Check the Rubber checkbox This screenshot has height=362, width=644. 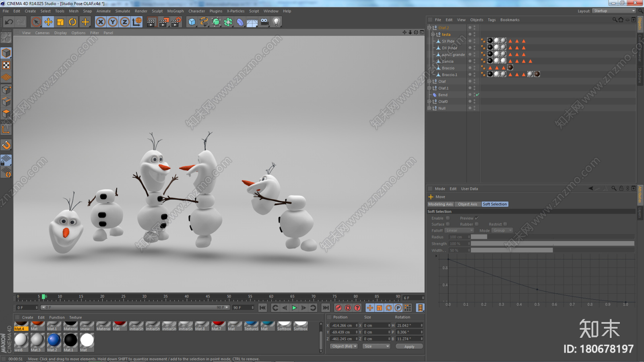477,224
